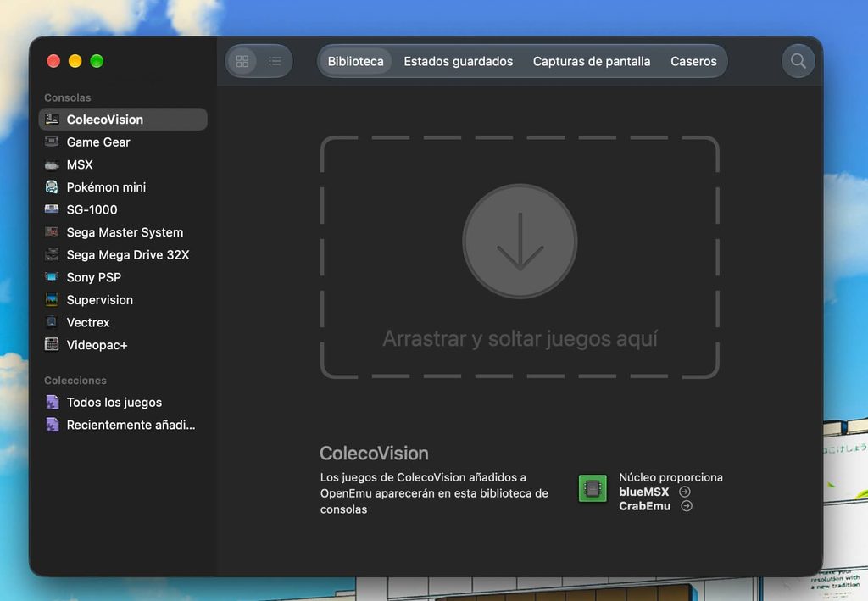Click the arrow button next to blueMSX
Viewport: 868px width, 601px height.
[684, 492]
